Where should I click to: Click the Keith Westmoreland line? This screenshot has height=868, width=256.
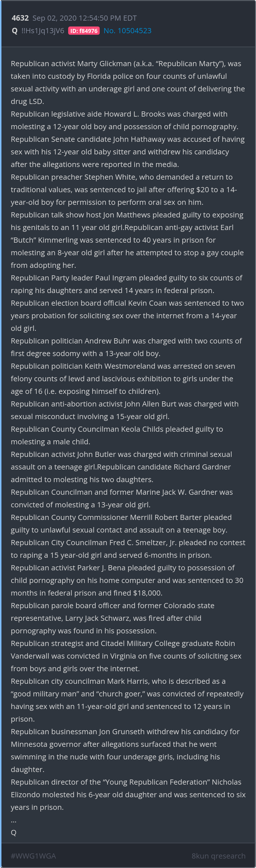123,366
